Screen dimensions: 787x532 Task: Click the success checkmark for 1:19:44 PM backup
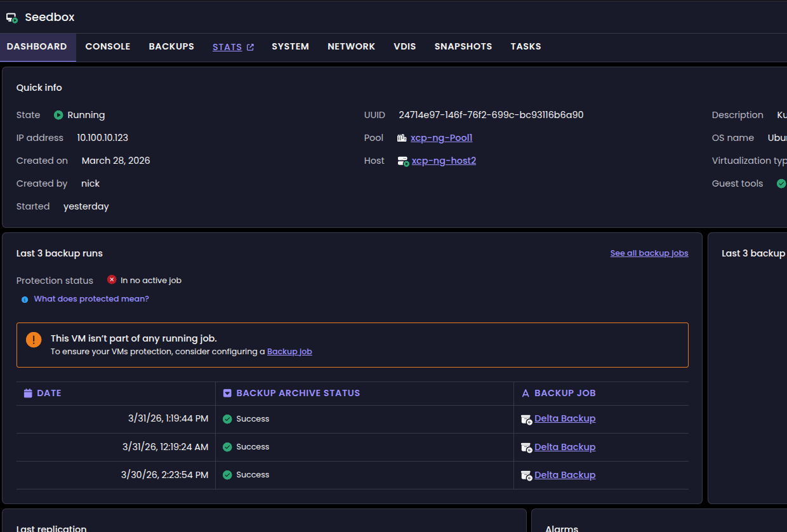227,419
